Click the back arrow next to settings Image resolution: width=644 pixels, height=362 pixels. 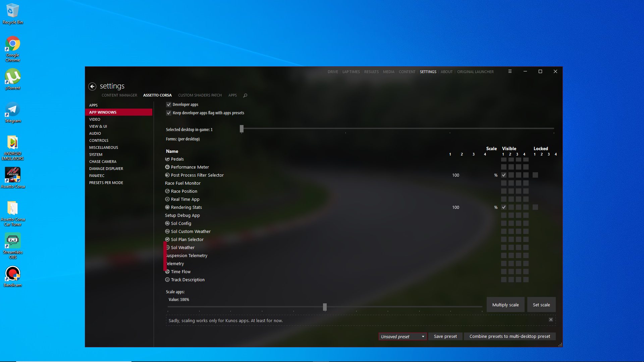tap(92, 86)
